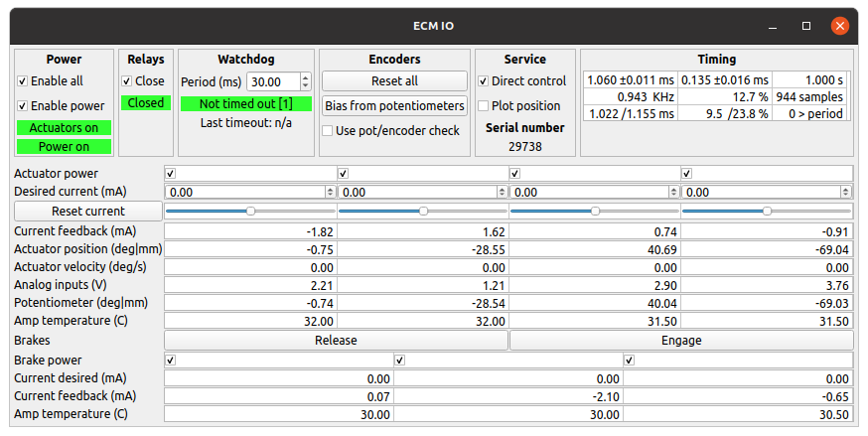Click analog input value 3.76
Screen dimensions: 868x436
[767, 285]
